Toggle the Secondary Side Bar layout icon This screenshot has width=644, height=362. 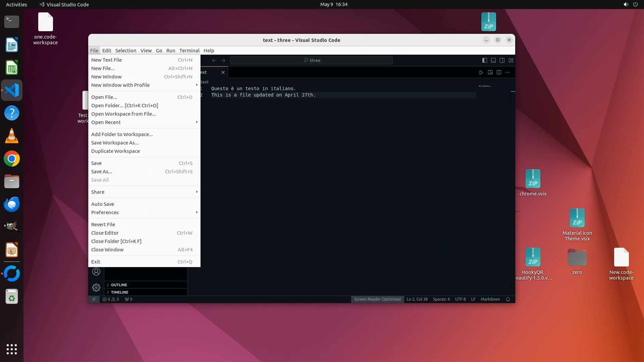(502, 60)
